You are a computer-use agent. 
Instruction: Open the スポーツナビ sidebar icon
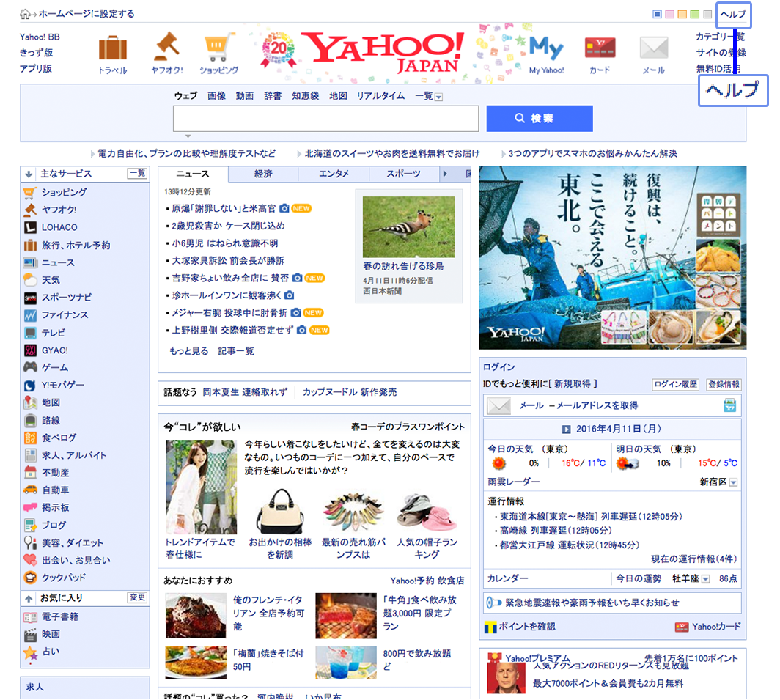[30, 298]
